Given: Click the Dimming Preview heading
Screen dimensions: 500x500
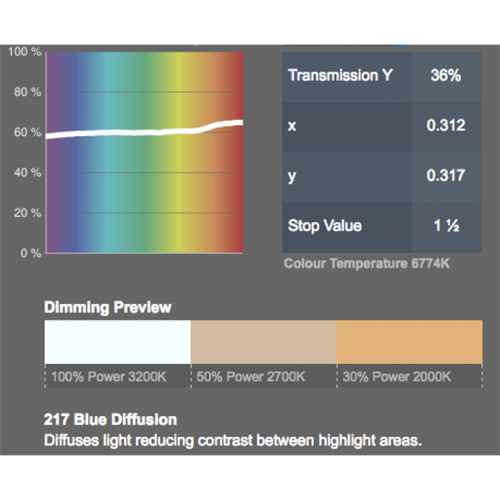Looking at the screenshot, I should coord(108,307).
